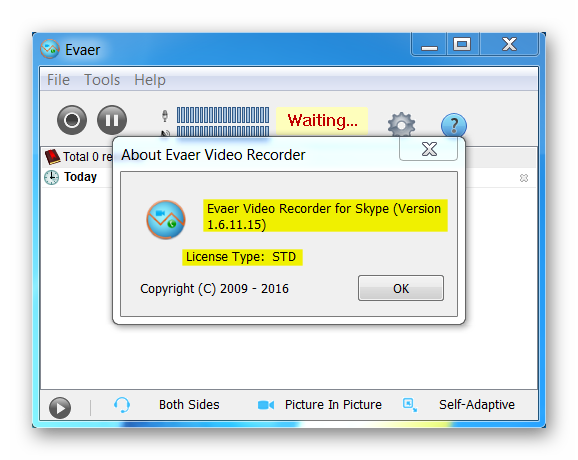This screenshot has width=578, height=460.
Task: Click the blue video camera icon
Action: [266, 405]
